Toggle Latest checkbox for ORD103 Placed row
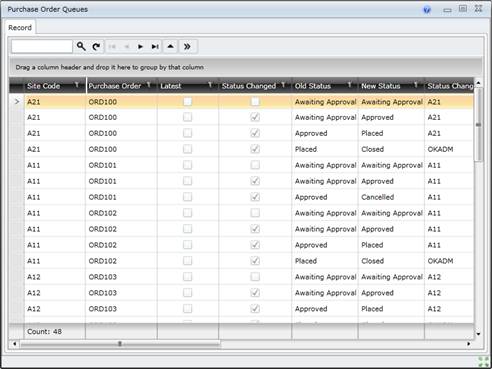Viewport: 492px width, 369px height. point(188,309)
